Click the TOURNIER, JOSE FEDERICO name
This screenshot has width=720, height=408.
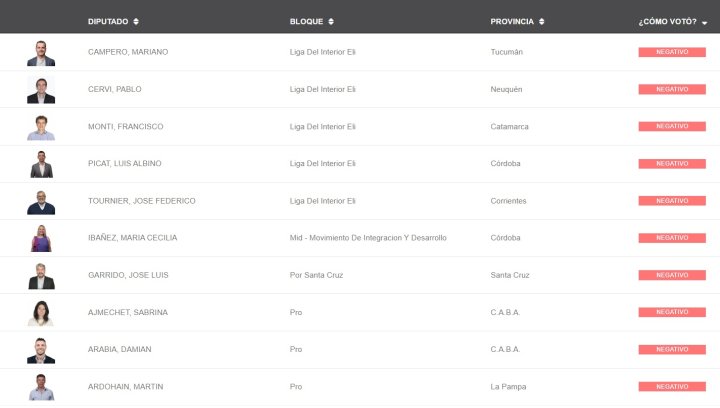pos(141,201)
